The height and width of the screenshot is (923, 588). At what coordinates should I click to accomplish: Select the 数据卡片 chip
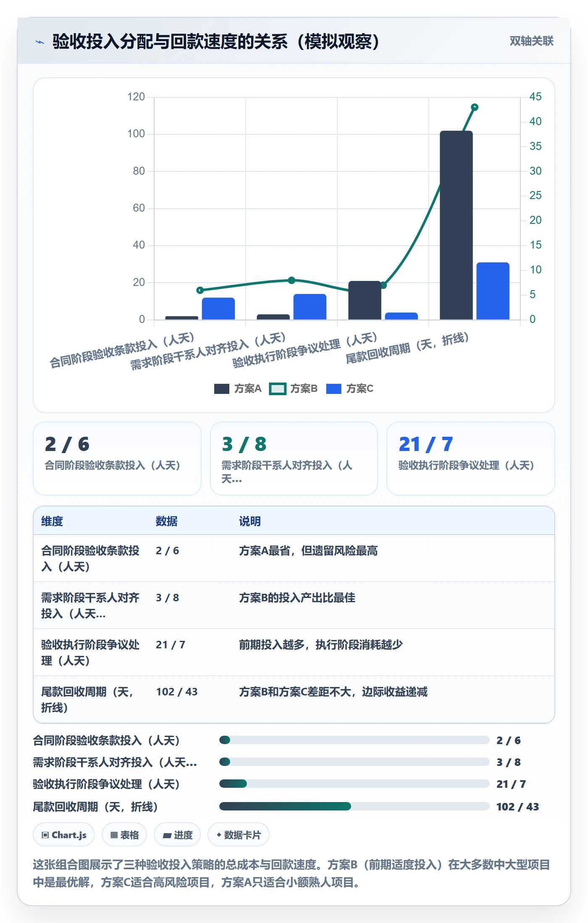(x=239, y=835)
